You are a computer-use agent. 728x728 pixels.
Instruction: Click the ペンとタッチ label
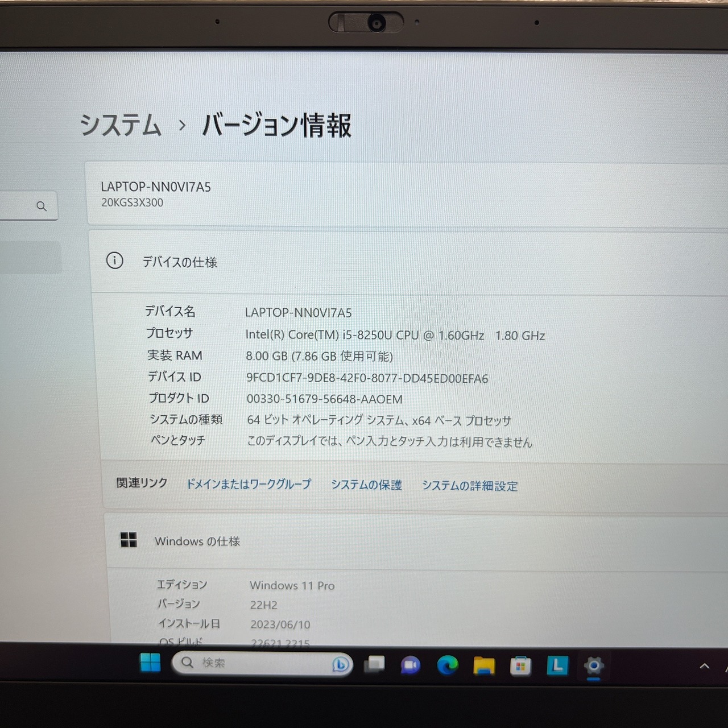(x=177, y=440)
